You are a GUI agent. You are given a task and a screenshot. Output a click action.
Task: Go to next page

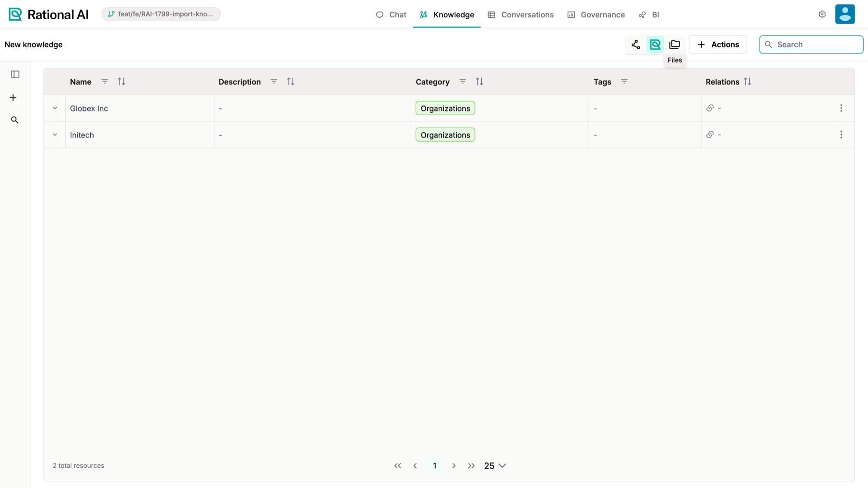454,465
